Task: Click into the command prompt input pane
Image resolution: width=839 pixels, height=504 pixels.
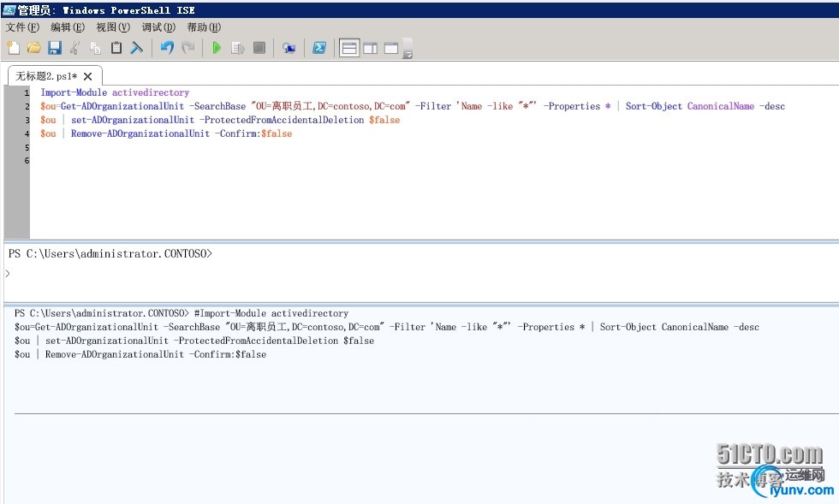Action: pos(419,273)
